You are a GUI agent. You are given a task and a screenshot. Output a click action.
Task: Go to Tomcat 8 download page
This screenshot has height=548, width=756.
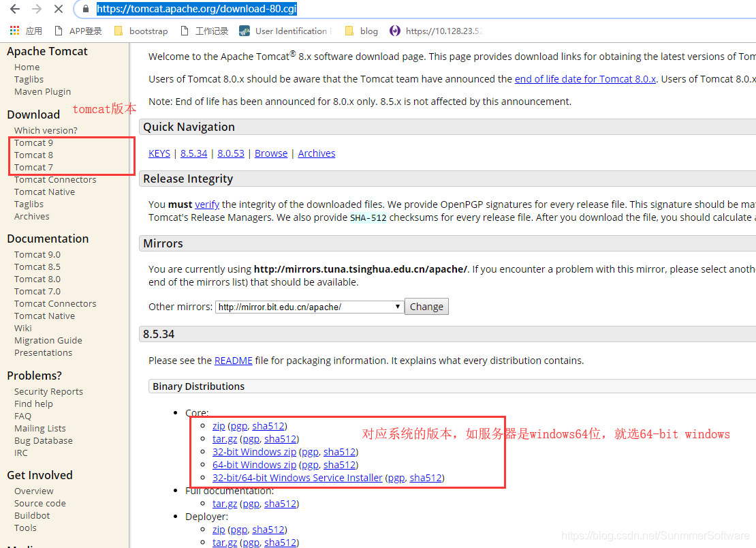click(x=34, y=155)
